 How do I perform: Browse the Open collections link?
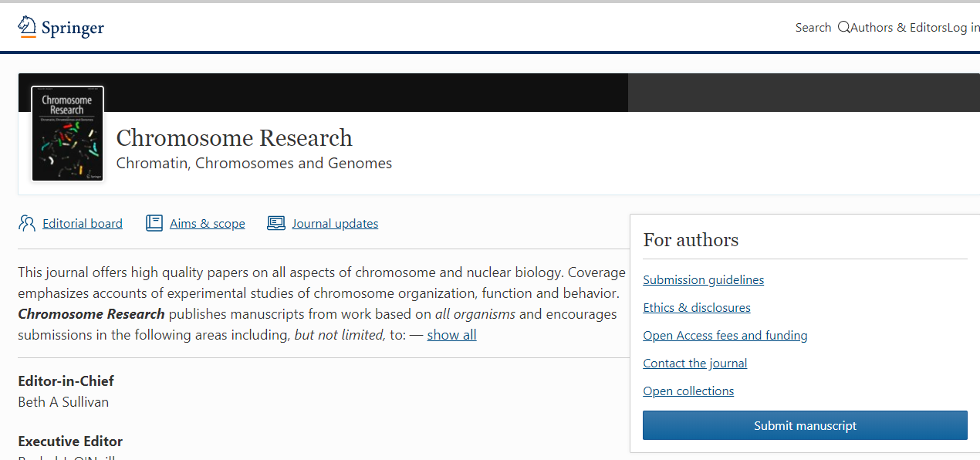pyautogui.click(x=688, y=391)
